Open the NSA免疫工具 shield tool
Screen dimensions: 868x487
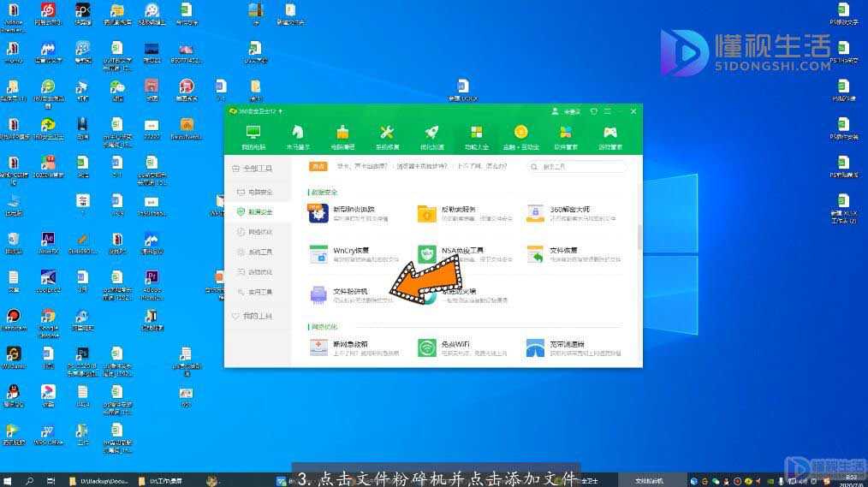click(464, 254)
